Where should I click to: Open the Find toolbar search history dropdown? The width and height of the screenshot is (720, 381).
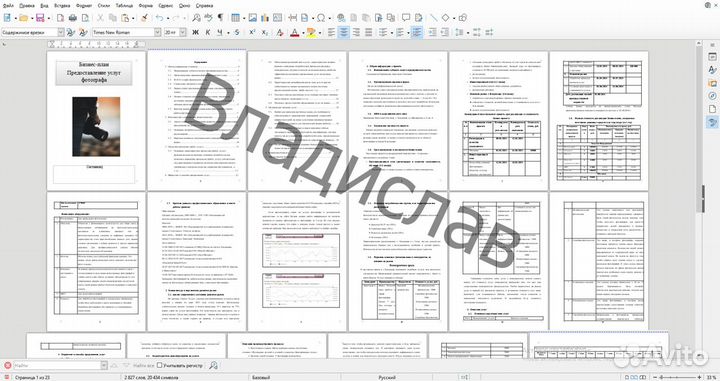(x=104, y=365)
